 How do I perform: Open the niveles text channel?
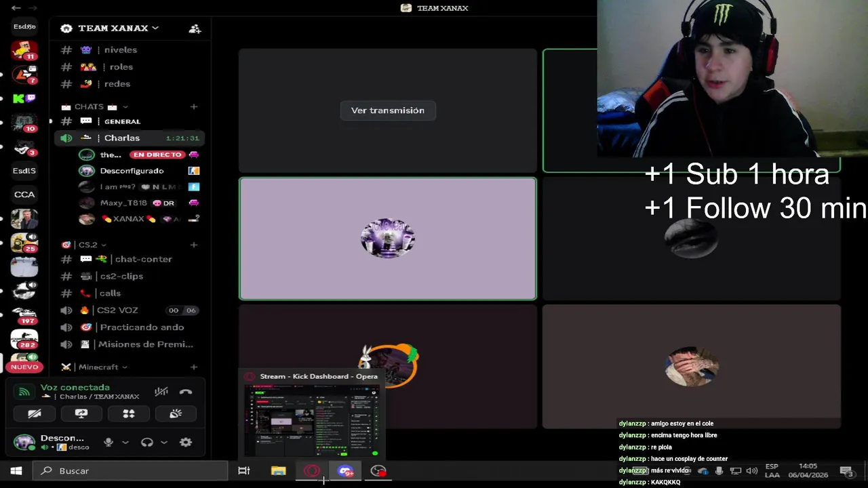click(129, 50)
